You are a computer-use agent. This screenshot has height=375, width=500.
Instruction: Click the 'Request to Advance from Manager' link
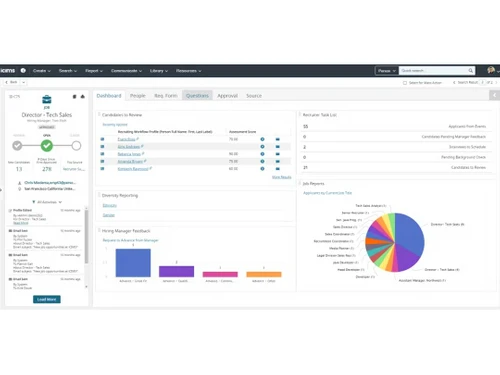coord(130,240)
